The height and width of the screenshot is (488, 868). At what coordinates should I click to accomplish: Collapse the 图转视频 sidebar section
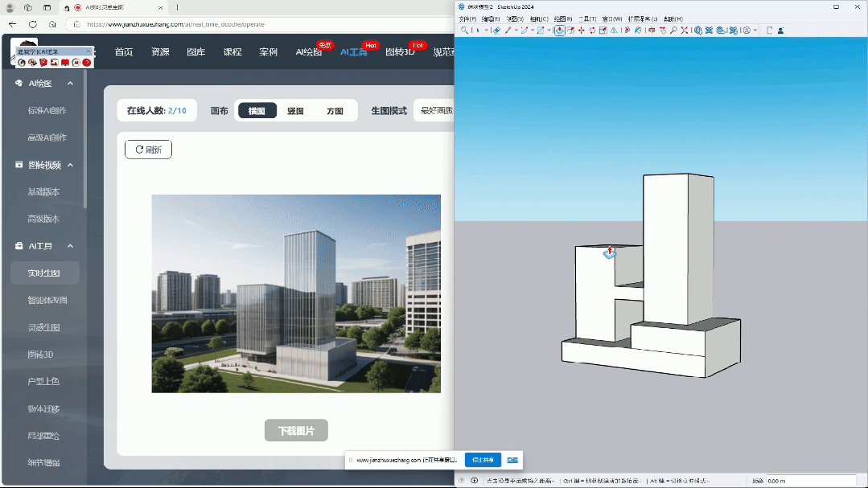pos(70,165)
